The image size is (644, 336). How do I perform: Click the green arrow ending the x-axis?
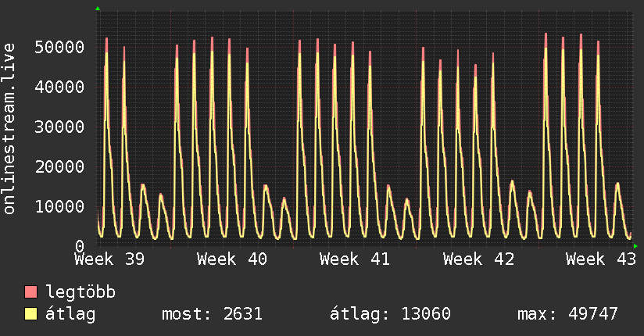point(635,246)
